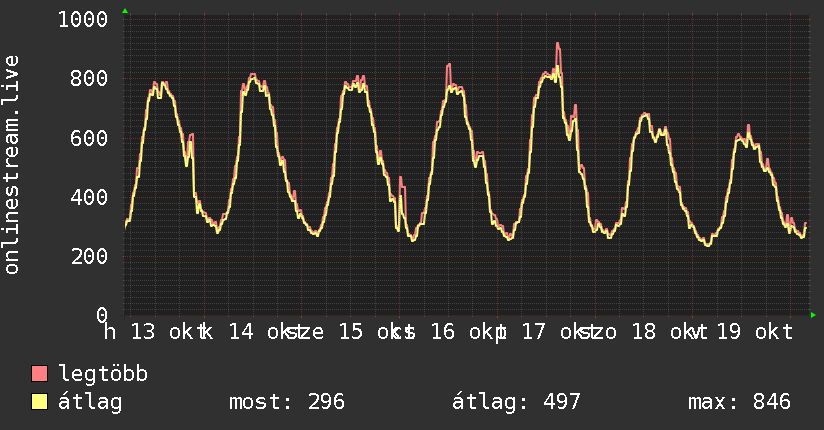Click the '16 okt' date label
This screenshot has width=824, height=430.
coord(468,332)
